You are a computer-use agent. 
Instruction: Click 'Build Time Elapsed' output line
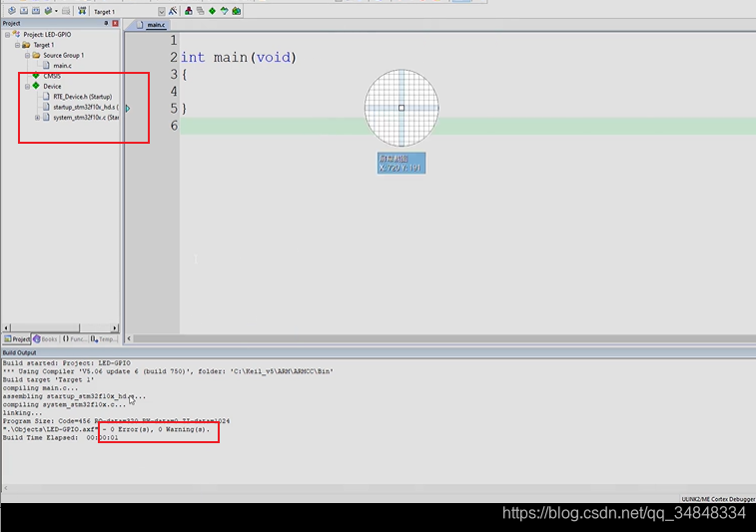pos(60,438)
